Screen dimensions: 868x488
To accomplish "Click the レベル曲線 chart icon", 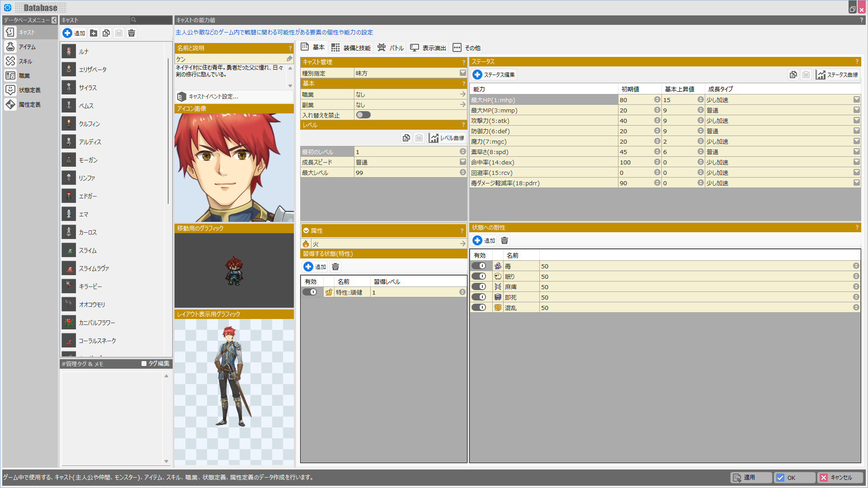I will click(434, 138).
